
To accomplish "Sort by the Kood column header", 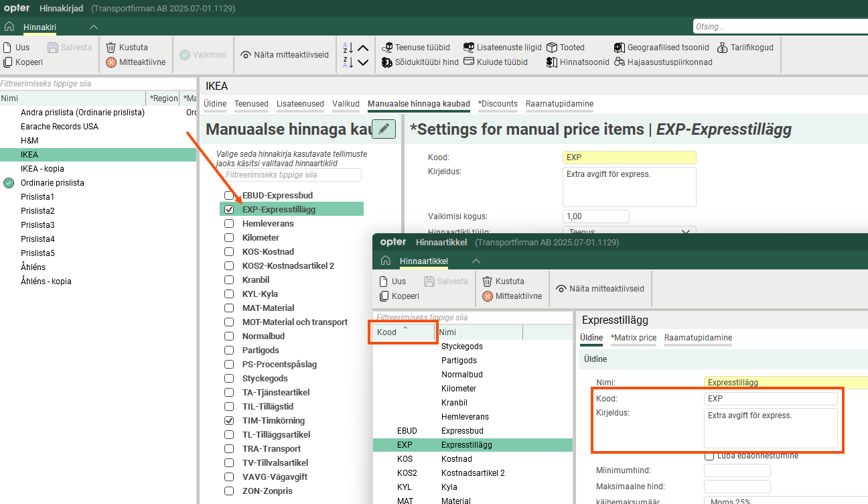I will (387, 332).
